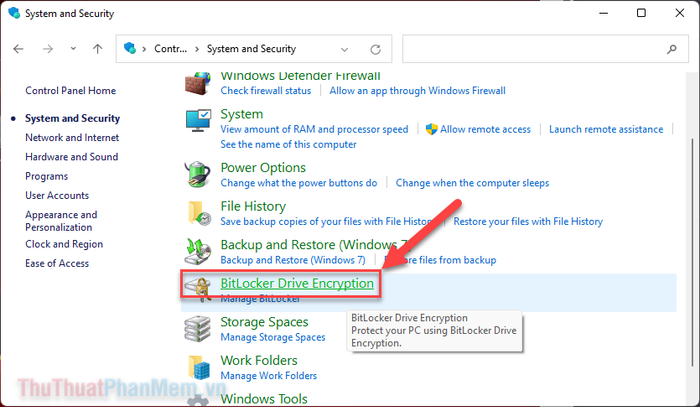Minimize the System and Security window
This screenshot has height=407, width=700.
tap(604, 13)
